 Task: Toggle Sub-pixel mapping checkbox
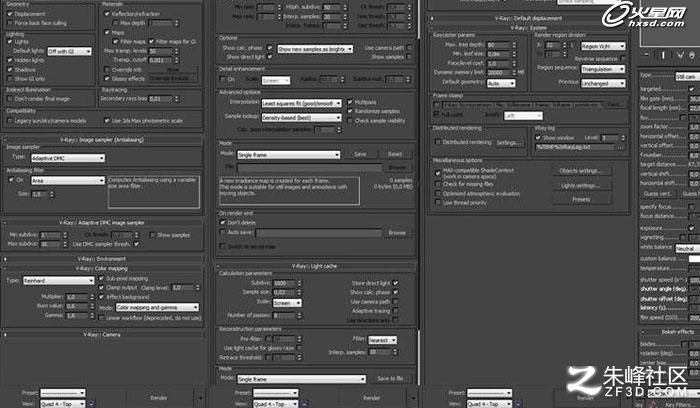101,278
